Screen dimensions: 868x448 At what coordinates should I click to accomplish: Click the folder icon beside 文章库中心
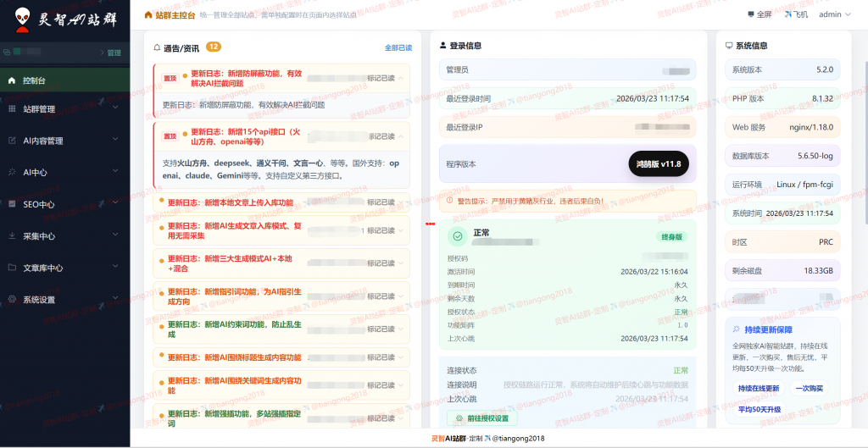12,268
